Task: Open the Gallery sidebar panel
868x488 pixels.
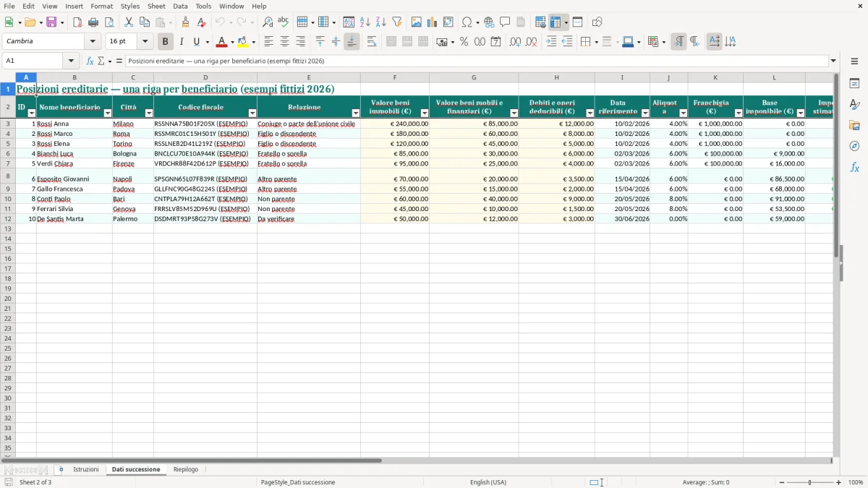Action: pos(854,125)
